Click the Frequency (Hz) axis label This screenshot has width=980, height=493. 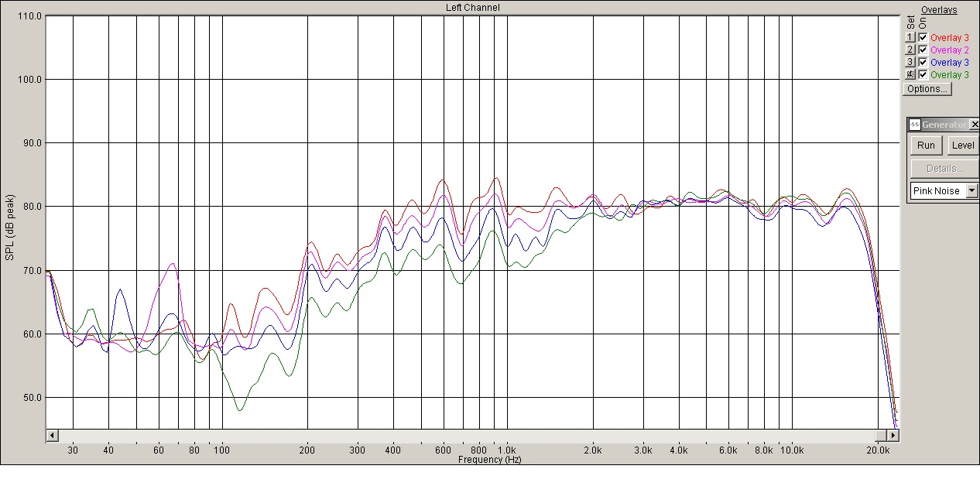pyautogui.click(x=489, y=460)
